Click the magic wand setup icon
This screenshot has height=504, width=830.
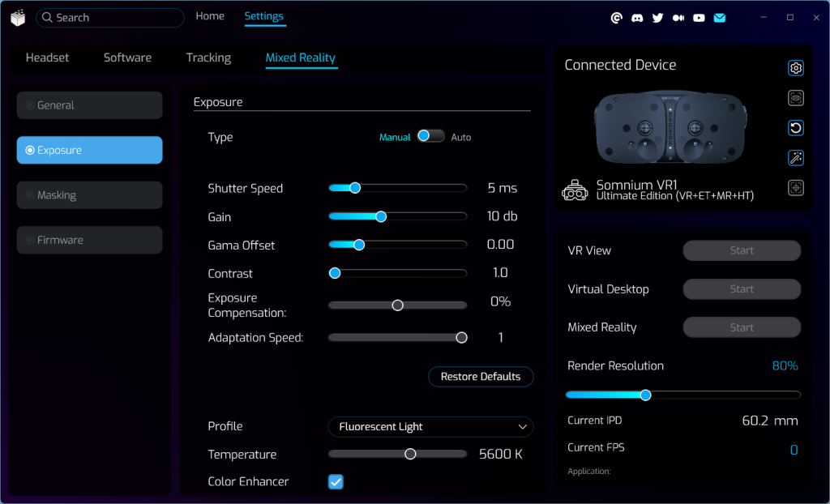[796, 158]
